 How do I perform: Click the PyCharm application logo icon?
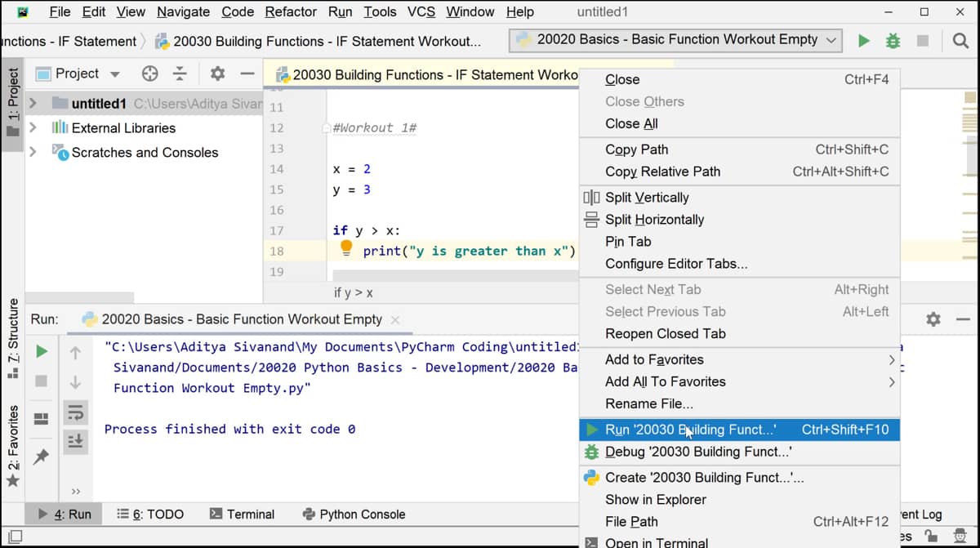[x=24, y=12]
